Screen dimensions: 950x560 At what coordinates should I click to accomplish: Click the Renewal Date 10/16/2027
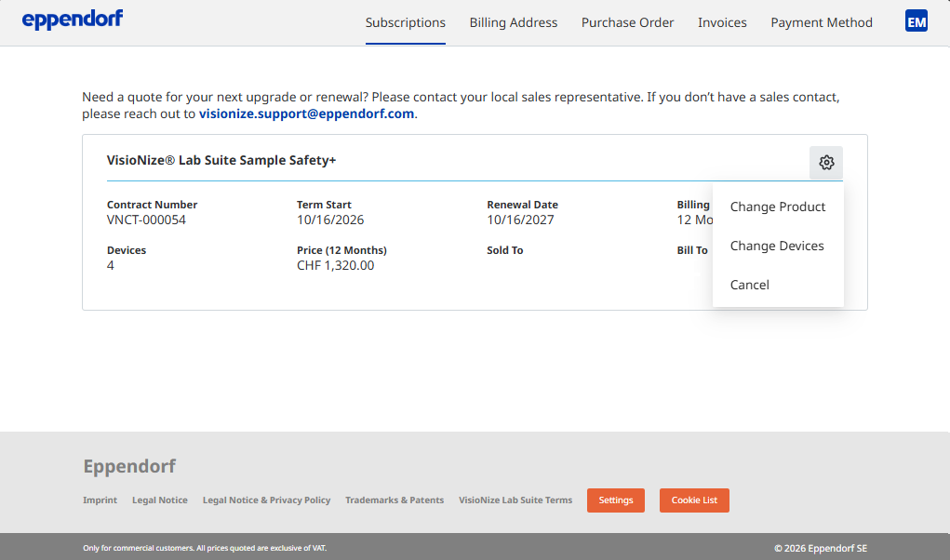coord(520,220)
